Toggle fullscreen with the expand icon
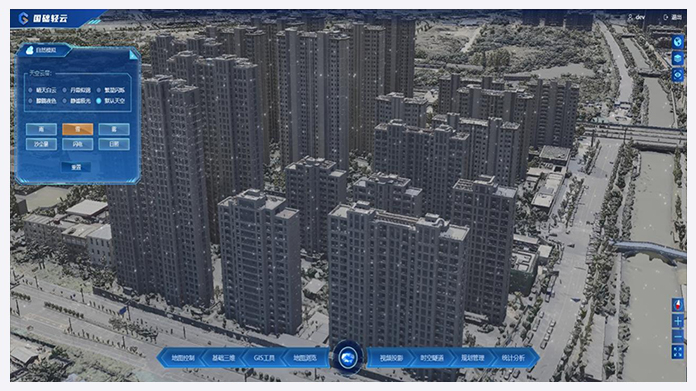Image resolution: width=696 pixels, height=391 pixels. (677, 352)
